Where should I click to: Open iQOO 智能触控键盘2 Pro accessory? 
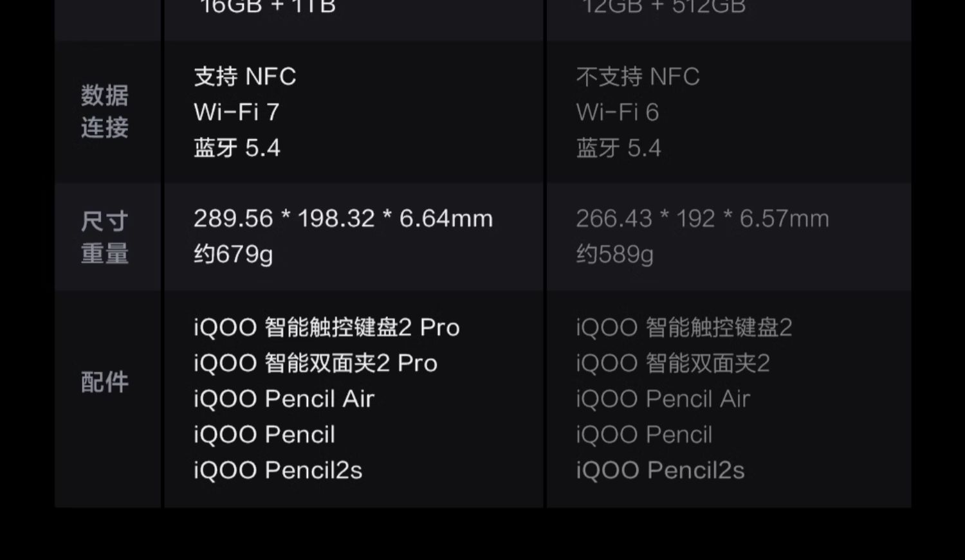(327, 327)
